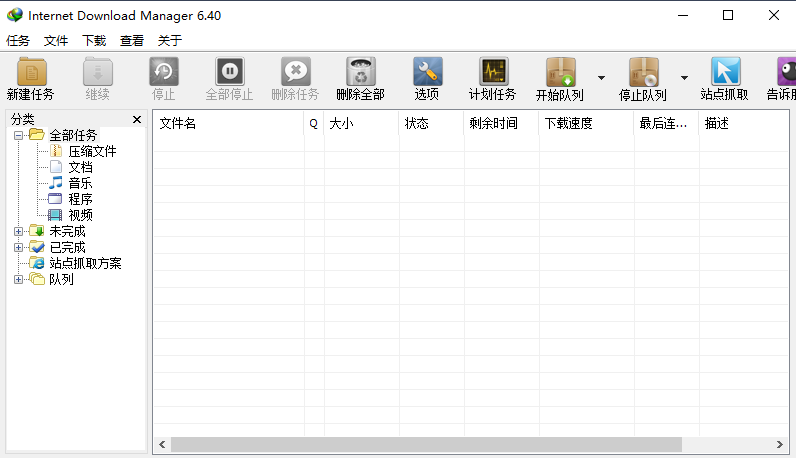796x458 pixels.
Task: Maximize the Internet Download Manager window
Action: tap(728, 15)
